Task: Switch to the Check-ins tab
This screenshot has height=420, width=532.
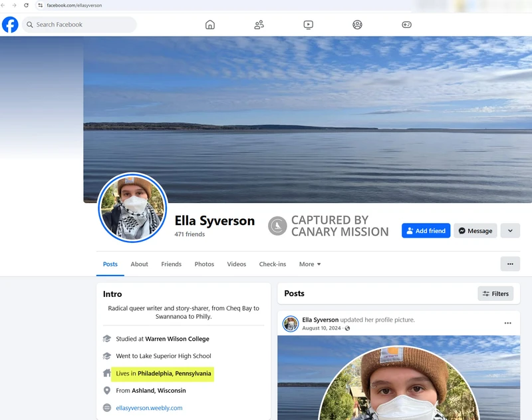Action: pyautogui.click(x=273, y=264)
